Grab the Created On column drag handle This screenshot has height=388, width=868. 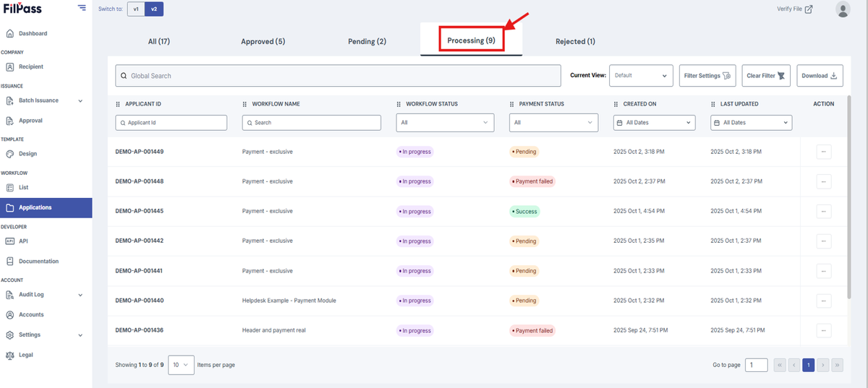coord(616,104)
